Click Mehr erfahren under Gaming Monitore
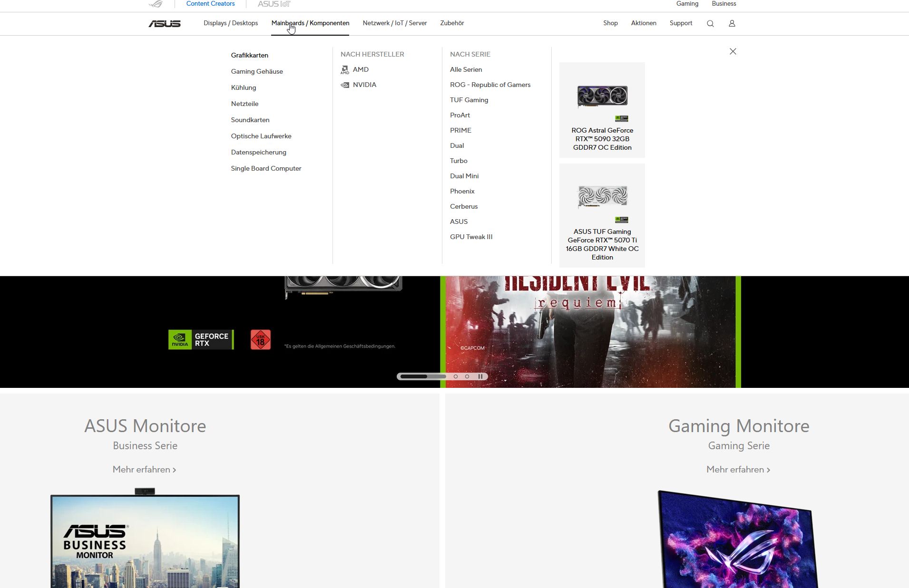The image size is (909, 588). [x=738, y=470]
